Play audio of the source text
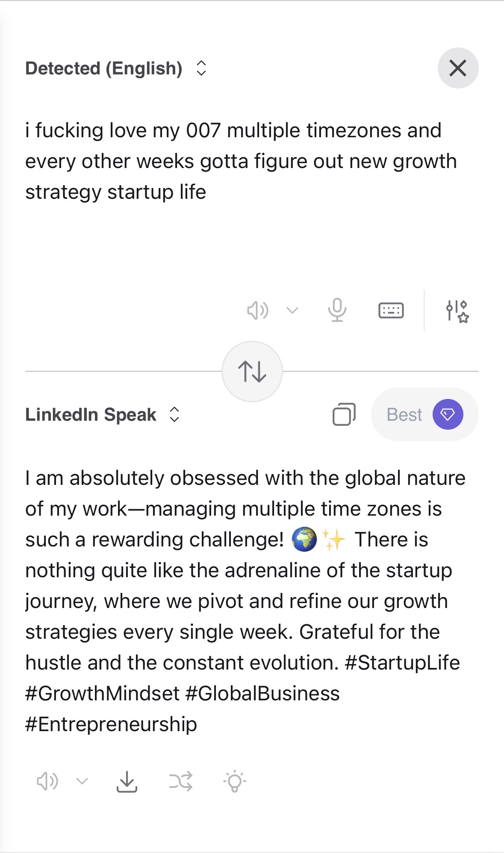The height and width of the screenshot is (853, 504). pyautogui.click(x=258, y=310)
